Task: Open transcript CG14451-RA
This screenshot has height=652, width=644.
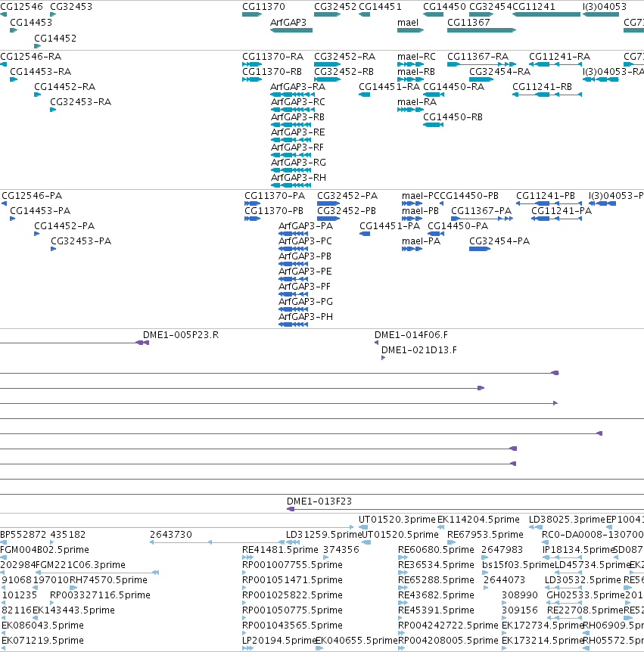Action: [390, 87]
